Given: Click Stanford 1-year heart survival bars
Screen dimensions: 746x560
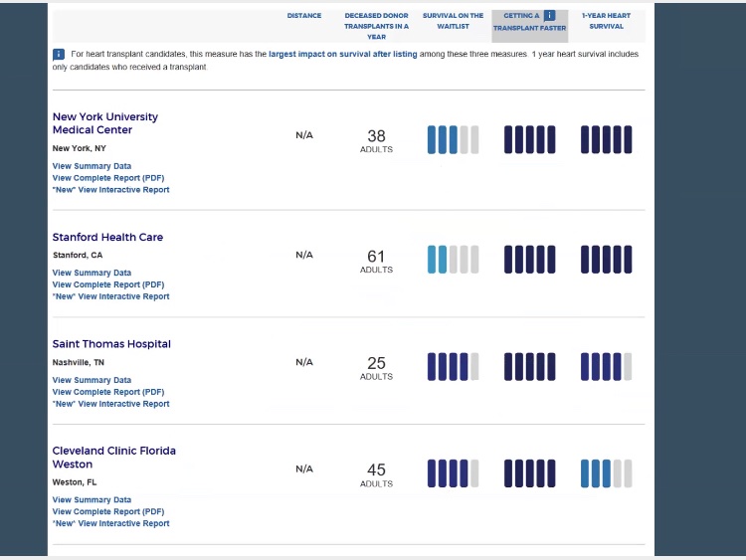Looking at the screenshot, I should click(x=606, y=260).
